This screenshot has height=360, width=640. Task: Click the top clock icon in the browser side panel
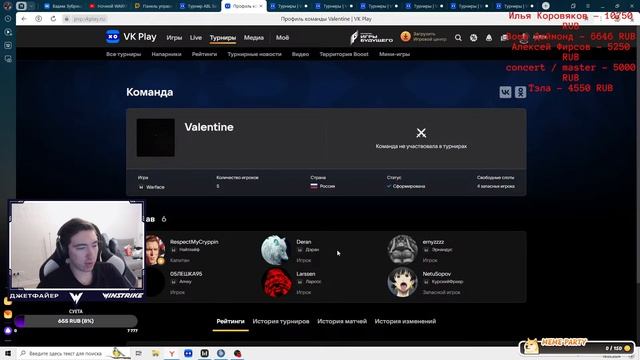[8, 19]
